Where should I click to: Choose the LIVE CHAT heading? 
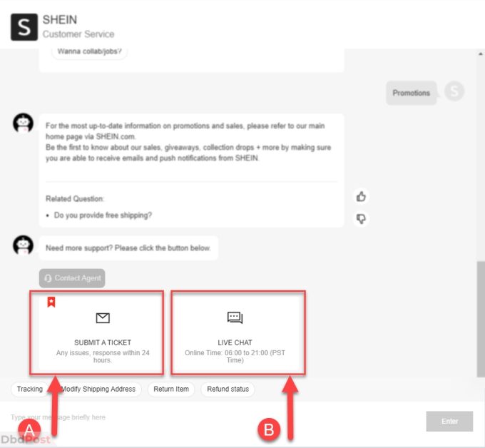[235, 342]
